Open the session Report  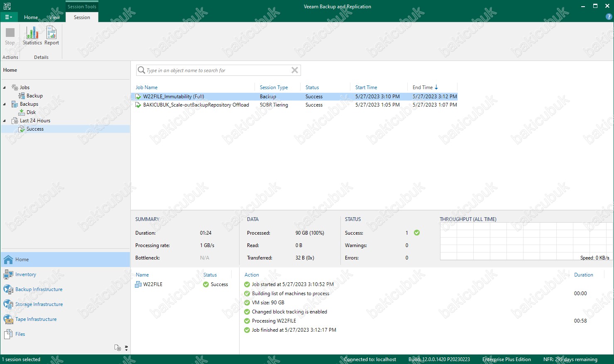click(x=51, y=36)
